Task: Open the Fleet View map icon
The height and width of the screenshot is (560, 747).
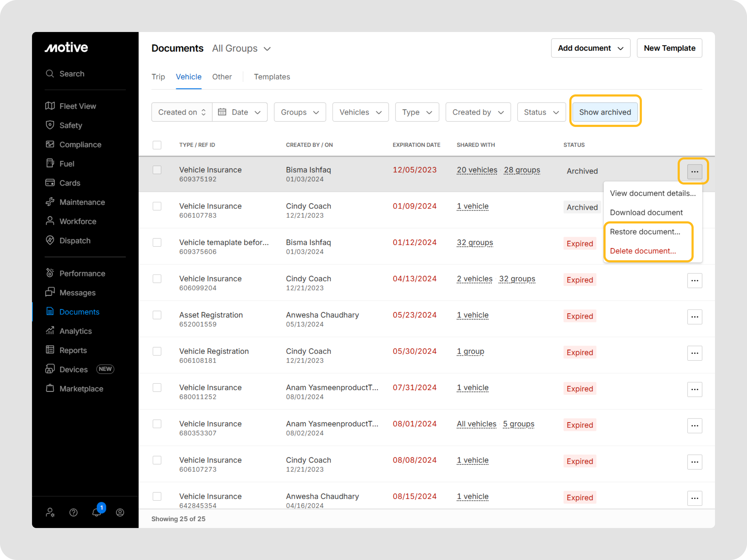Action: point(50,106)
